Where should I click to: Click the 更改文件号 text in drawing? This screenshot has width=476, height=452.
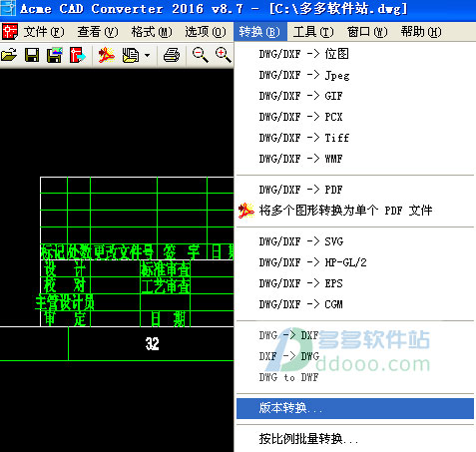124,252
